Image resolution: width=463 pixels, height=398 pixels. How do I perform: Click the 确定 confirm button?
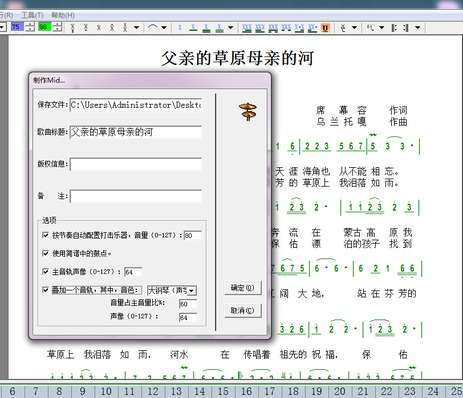[243, 288]
